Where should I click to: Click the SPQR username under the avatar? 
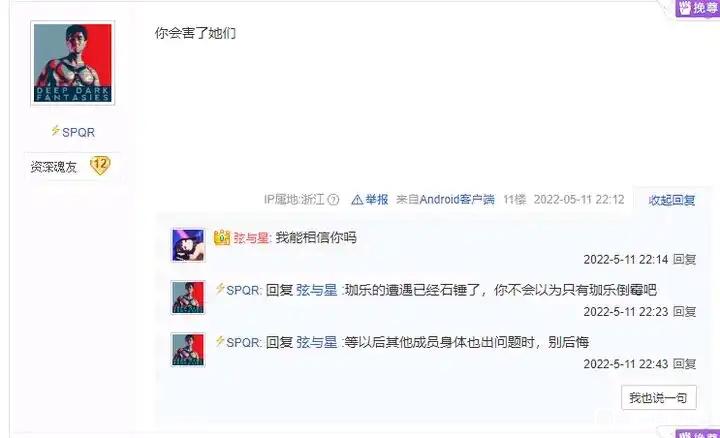click(79, 132)
